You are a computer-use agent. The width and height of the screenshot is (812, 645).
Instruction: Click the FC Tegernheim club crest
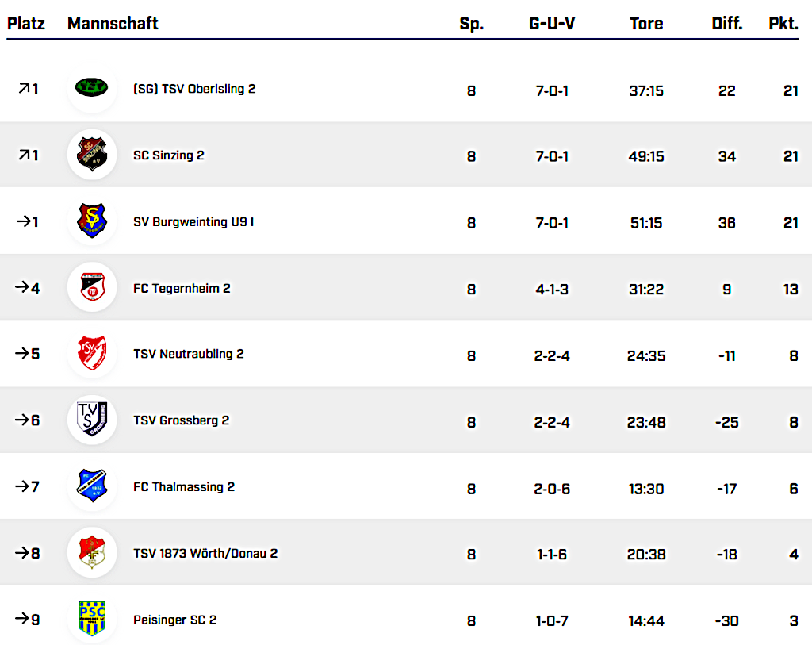[x=91, y=287]
